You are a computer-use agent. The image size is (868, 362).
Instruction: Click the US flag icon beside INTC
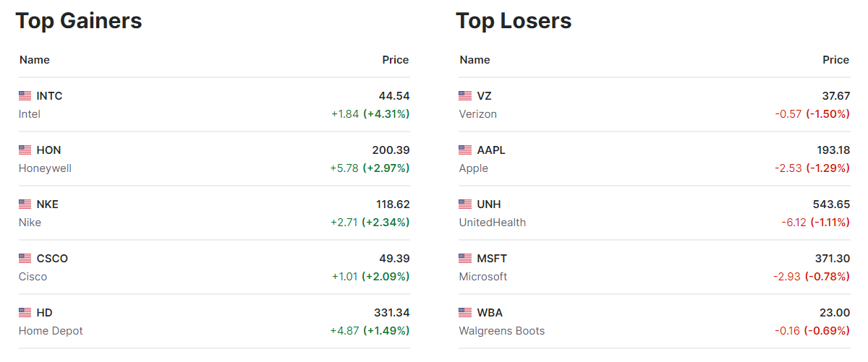(x=25, y=95)
